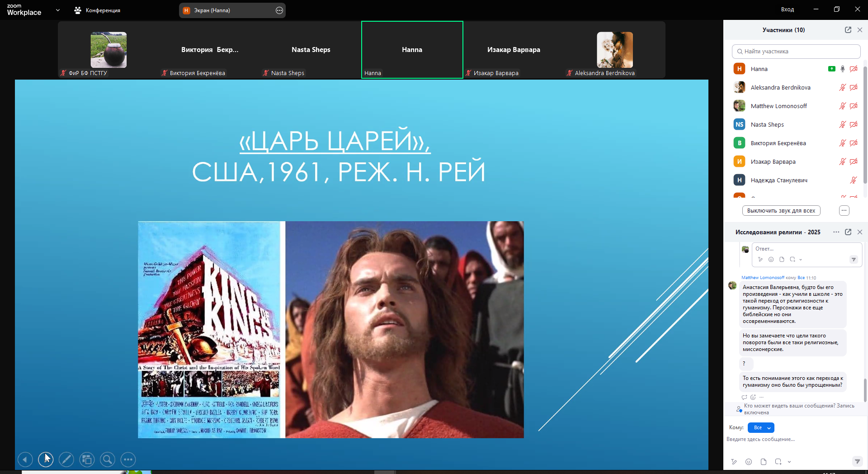Screen dimensions: 868x474
Task: Toggle Виктория Бекренёва's muted microphone icon
Action: click(x=843, y=143)
